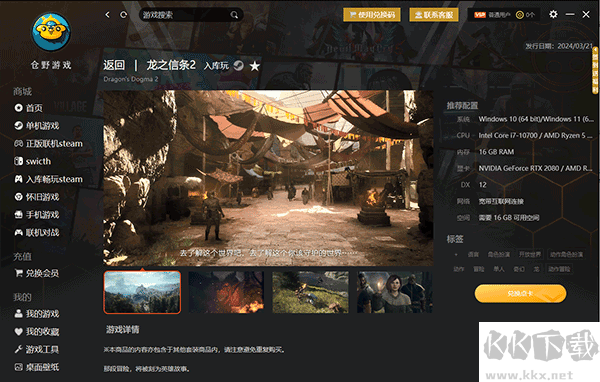
Task: Click the Windows 10 system requirement text
Action: tap(536, 119)
